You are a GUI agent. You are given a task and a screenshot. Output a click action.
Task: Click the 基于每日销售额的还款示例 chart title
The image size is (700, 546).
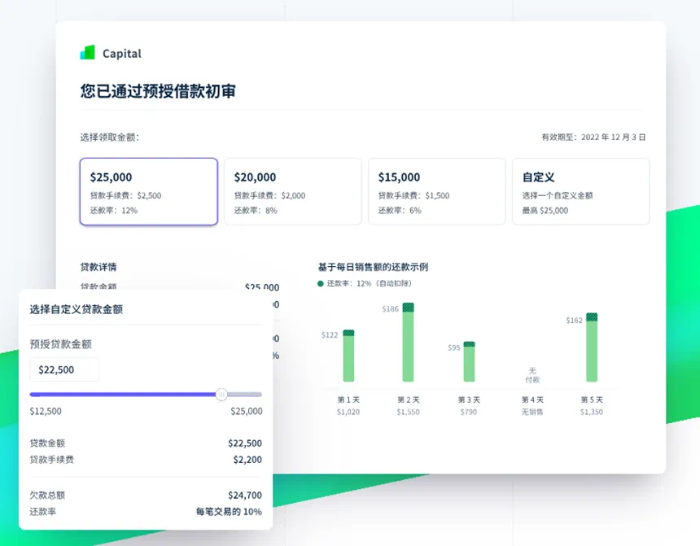(x=373, y=267)
